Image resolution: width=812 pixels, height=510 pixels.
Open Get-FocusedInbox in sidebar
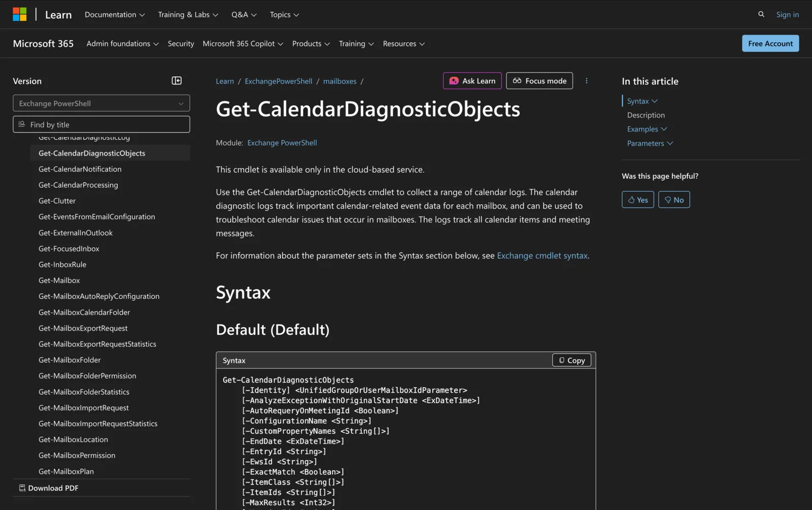[x=69, y=248]
